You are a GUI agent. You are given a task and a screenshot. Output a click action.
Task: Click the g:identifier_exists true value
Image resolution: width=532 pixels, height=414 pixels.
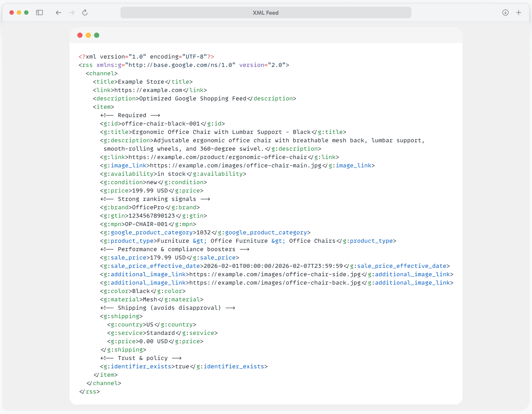[x=182, y=366]
